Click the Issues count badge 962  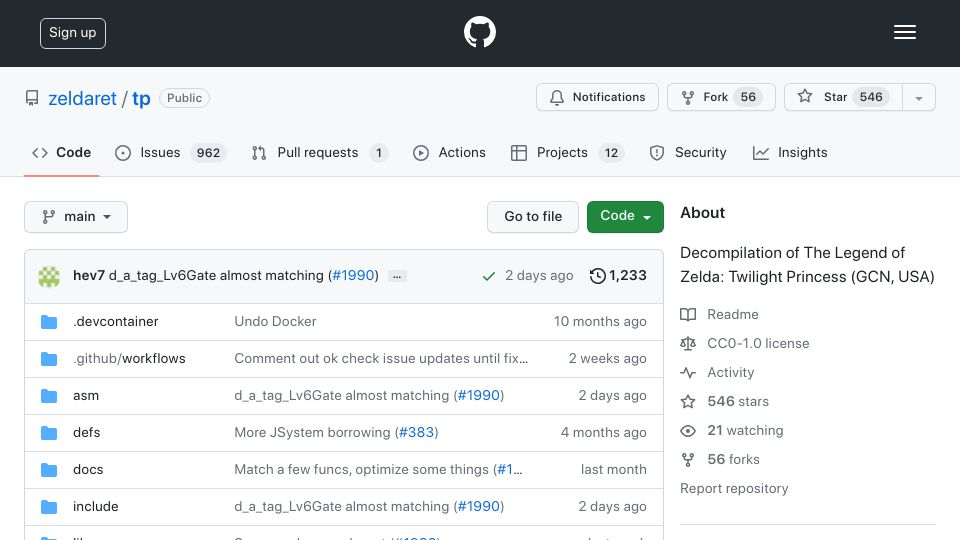(208, 152)
